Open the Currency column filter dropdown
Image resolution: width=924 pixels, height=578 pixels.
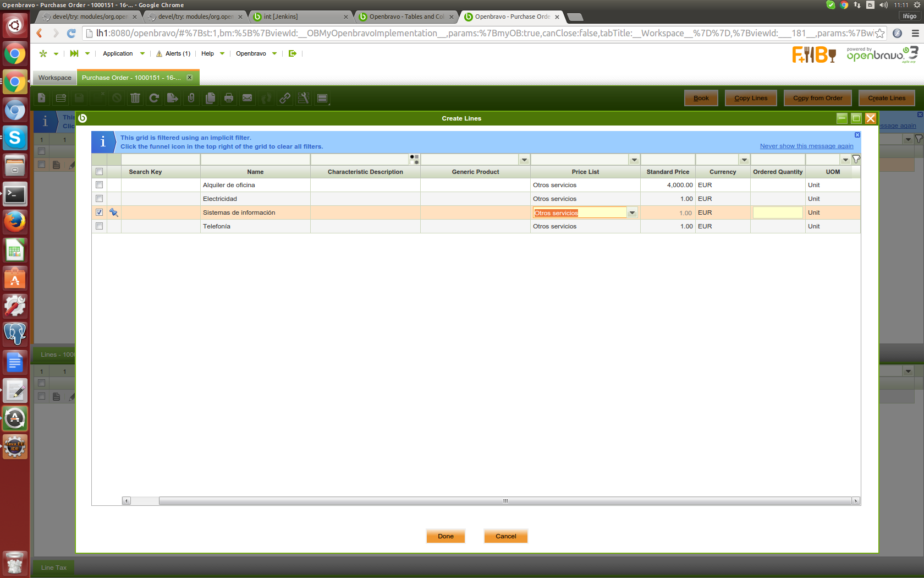[x=744, y=160]
